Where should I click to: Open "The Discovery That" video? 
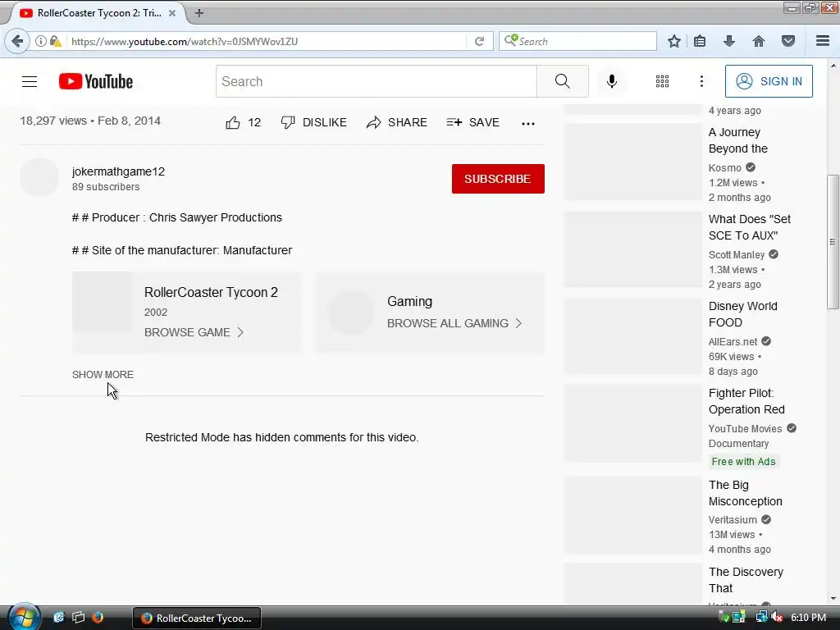coord(746,580)
